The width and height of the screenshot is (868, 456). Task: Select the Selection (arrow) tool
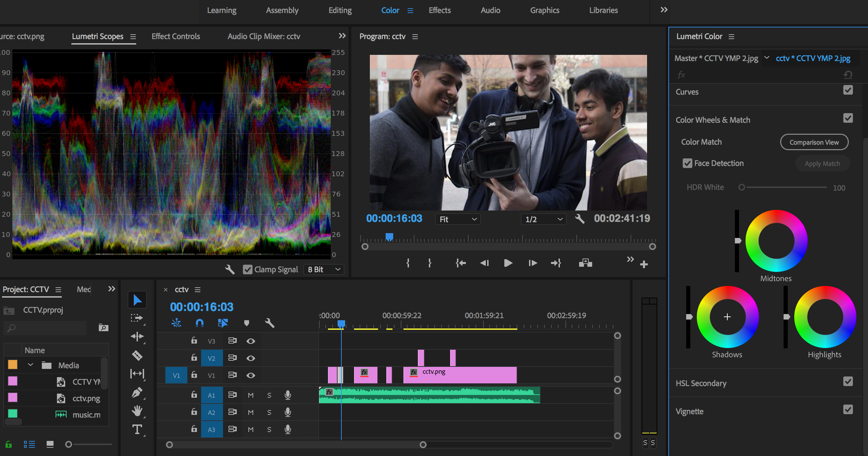[137, 300]
